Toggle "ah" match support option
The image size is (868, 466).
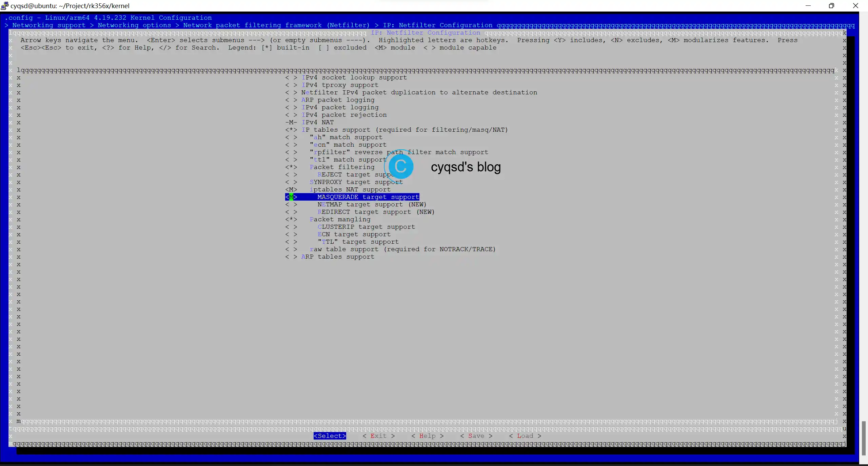pyautogui.click(x=334, y=137)
